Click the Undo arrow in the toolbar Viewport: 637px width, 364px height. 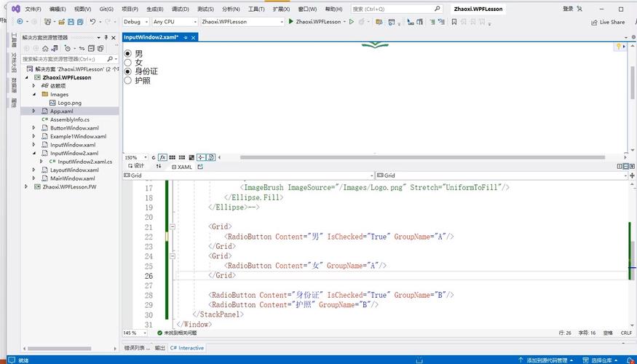(92, 22)
